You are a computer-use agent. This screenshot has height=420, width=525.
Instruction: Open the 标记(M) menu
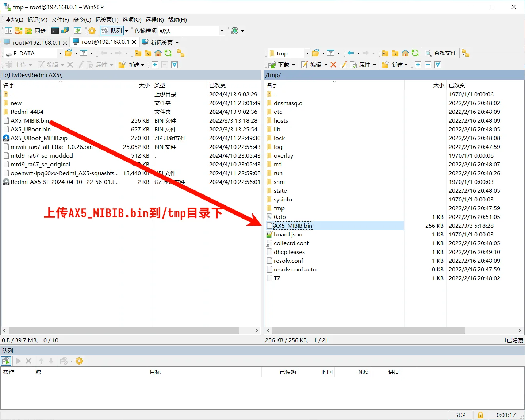click(37, 20)
